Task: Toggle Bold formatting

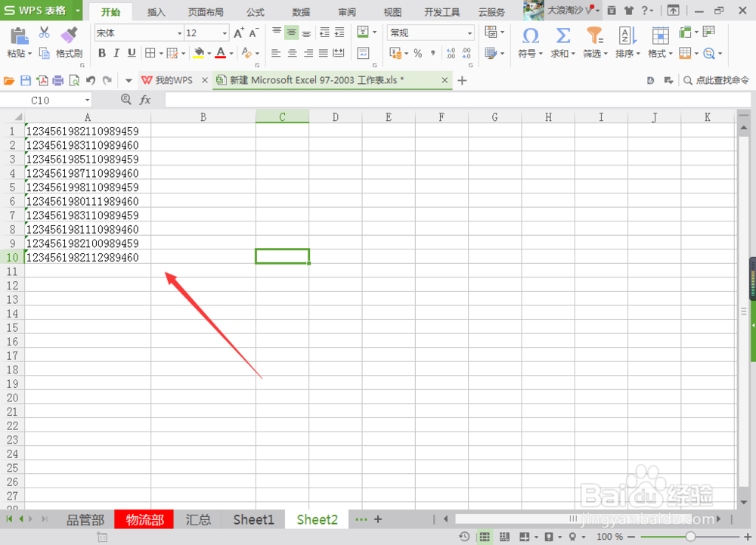Action: click(x=102, y=53)
